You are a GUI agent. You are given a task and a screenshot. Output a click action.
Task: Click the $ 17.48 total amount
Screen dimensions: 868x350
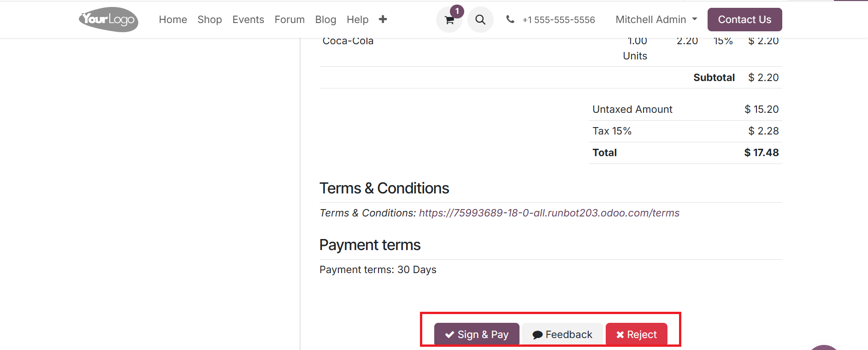tap(761, 152)
